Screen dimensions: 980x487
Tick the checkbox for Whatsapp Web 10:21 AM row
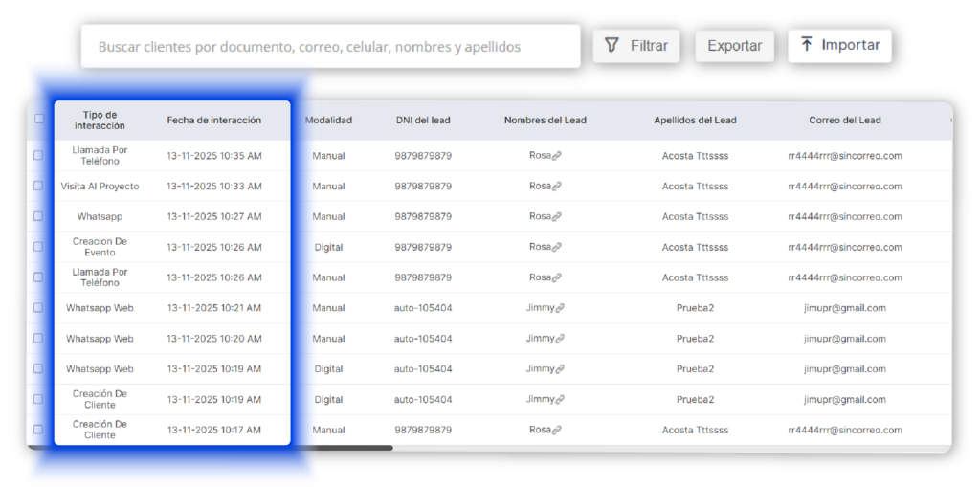pos(38,308)
